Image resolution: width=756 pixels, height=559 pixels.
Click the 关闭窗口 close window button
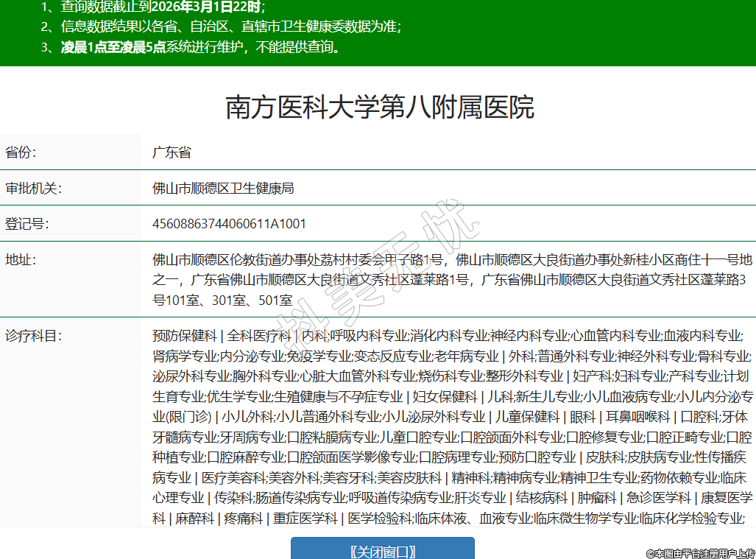click(x=382, y=551)
